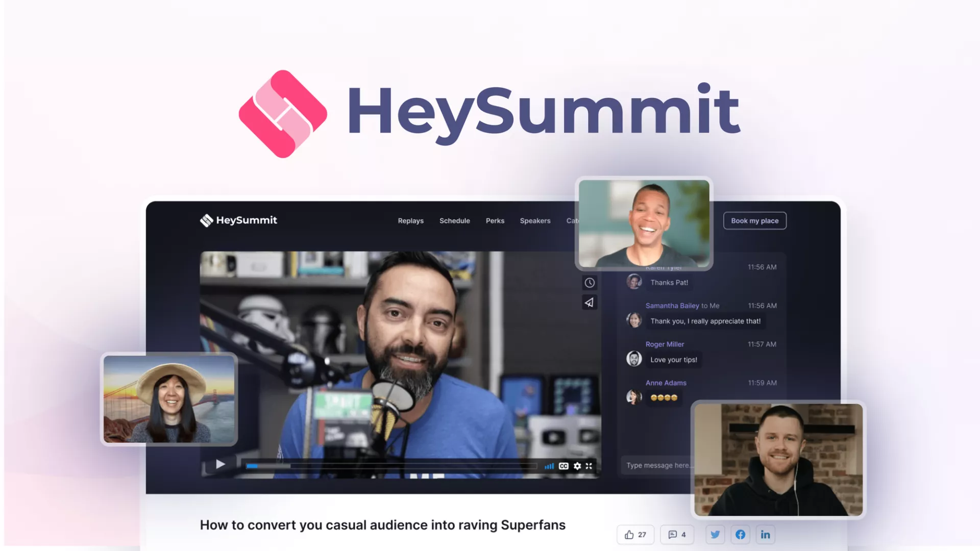This screenshot has height=551, width=980.
Task: Click the paper plane send icon
Action: point(590,303)
